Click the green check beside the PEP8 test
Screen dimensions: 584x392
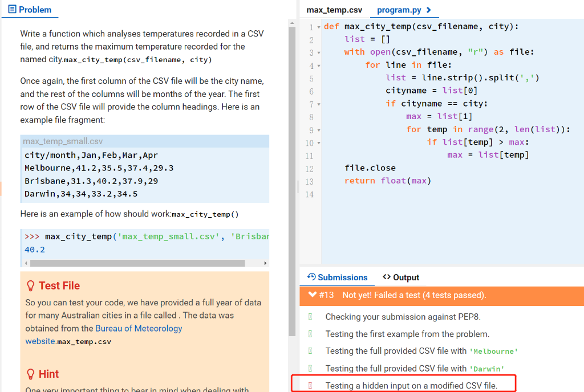pos(311,317)
